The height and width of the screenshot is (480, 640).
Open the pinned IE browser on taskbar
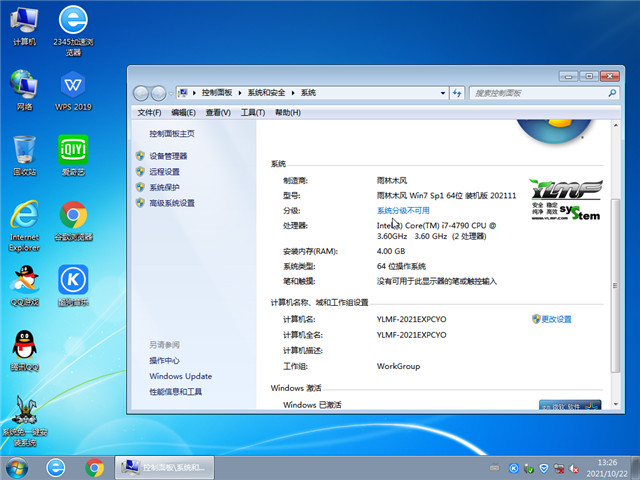tap(56, 468)
